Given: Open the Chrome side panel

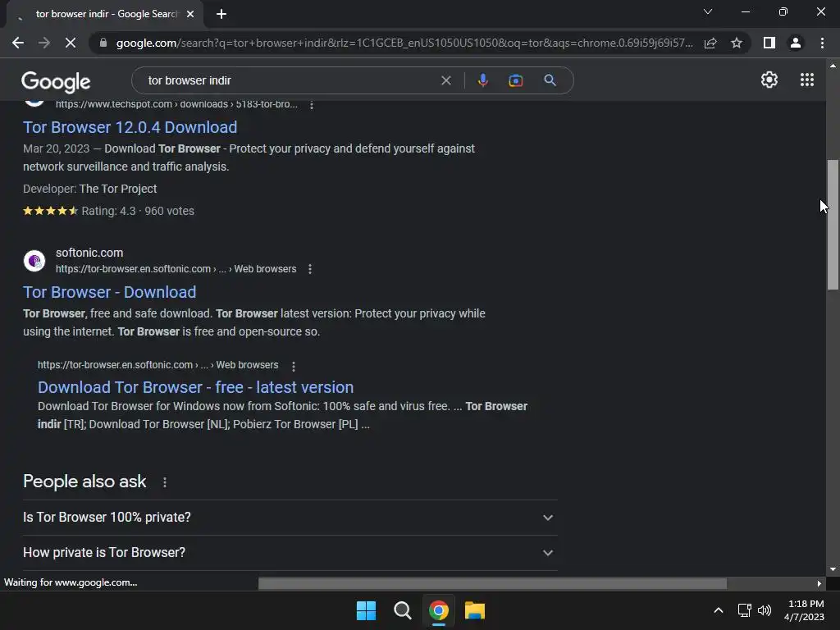Looking at the screenshot, I should coord(769,43).
